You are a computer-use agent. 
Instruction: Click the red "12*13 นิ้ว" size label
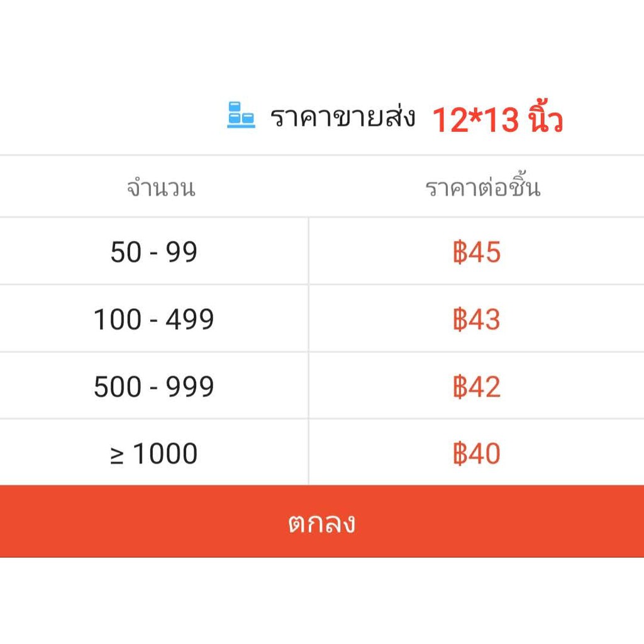coord(497,119)
